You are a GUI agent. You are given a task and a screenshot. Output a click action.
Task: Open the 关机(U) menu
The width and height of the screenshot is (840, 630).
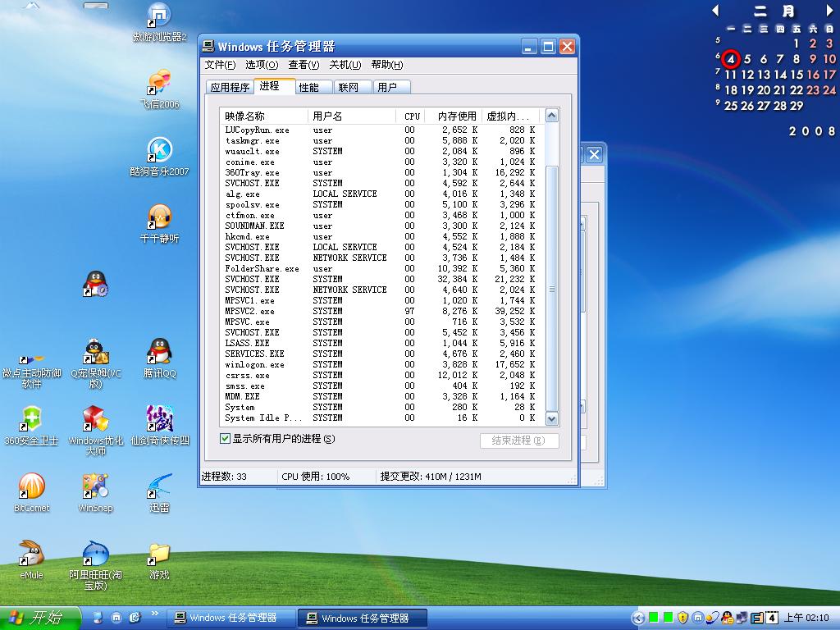[x=345, y=65]
